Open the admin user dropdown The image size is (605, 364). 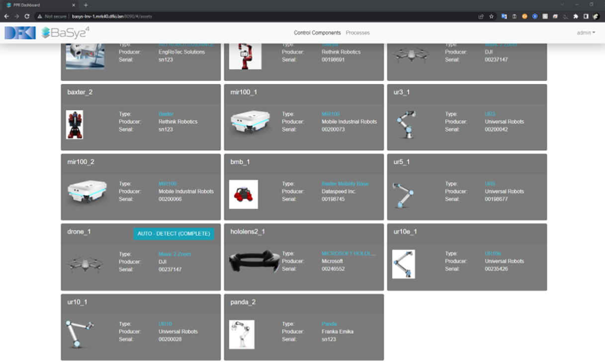point(586,33)
